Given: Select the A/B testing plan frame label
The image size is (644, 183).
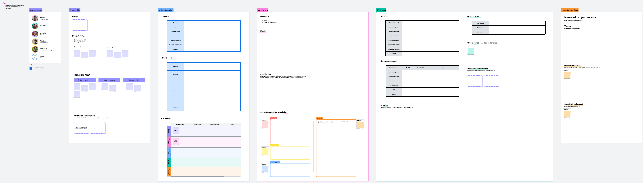Looking at the screenshot, I should tap(166, 10).
